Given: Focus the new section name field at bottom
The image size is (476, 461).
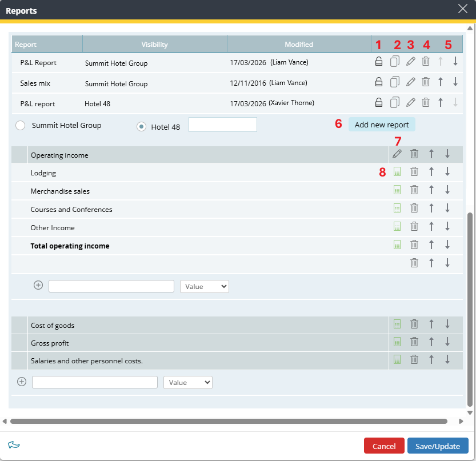Looking at the screenshot, I should click(95, 382).
